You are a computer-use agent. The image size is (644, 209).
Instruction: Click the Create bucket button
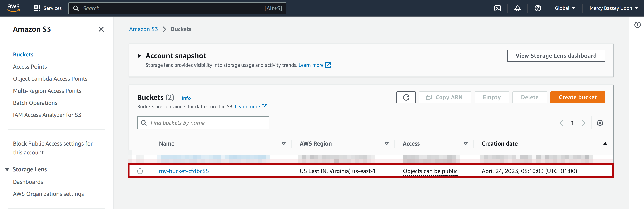click(x=577, y=97)
